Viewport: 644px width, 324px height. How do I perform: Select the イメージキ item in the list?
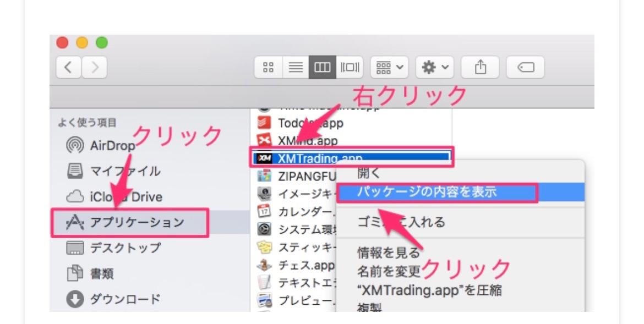click(307, 194)
